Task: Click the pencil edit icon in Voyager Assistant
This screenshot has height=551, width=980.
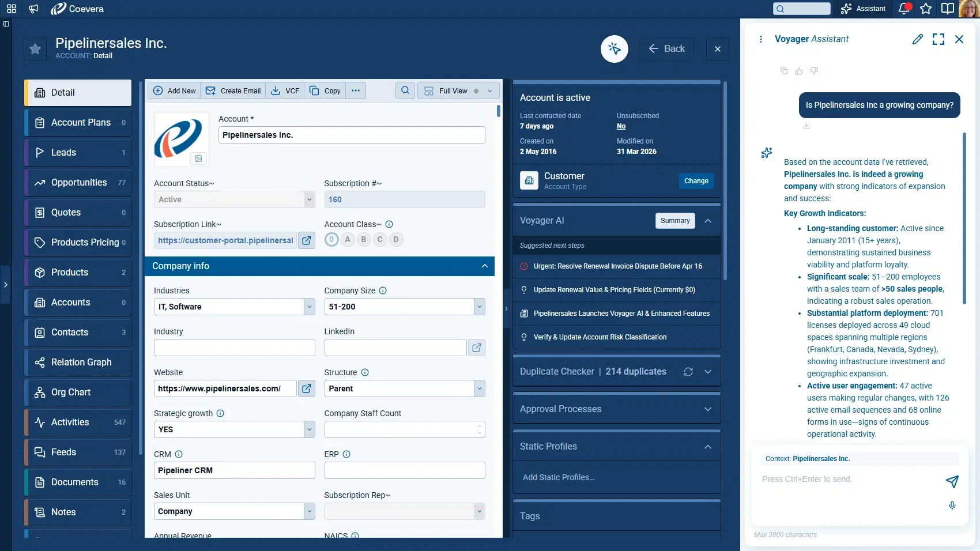Action: tap(918, 39)
